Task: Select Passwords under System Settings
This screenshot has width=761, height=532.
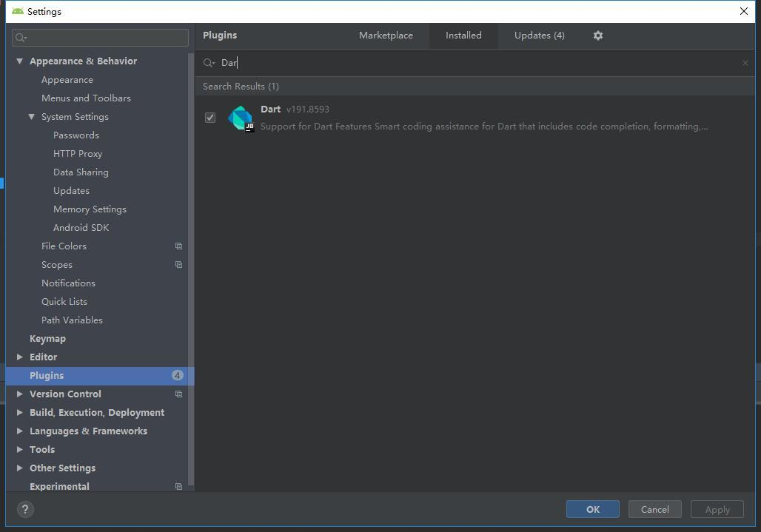Action: point(76,135)
